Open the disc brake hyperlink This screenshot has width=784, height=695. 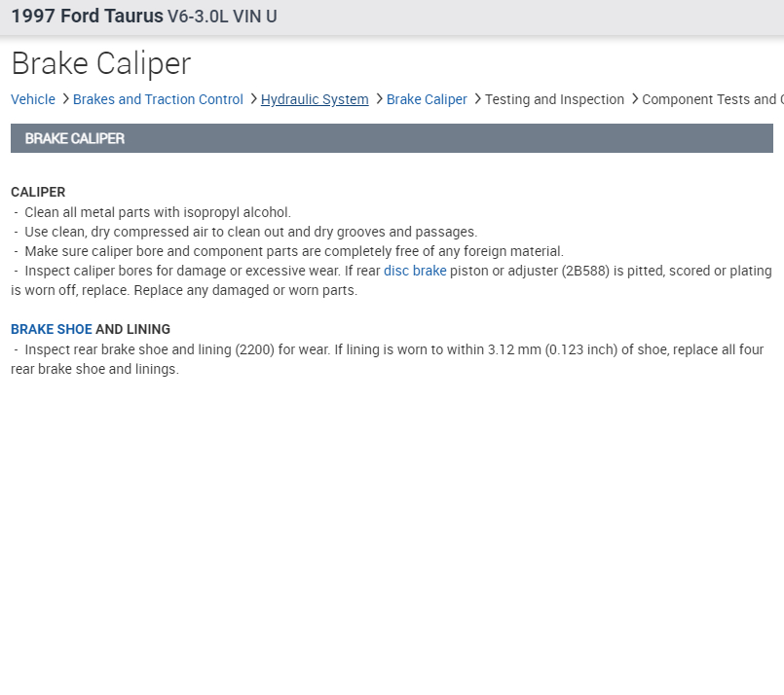click(x=415, y=271)
